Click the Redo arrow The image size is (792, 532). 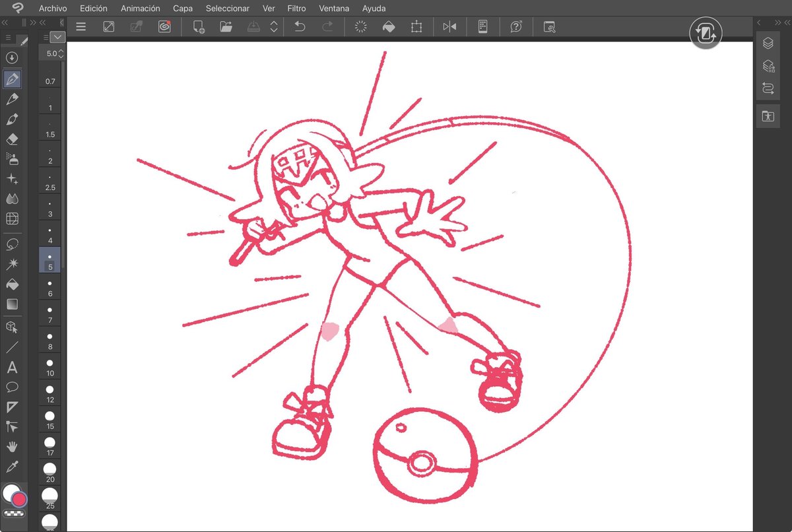(x=327, y=27)
